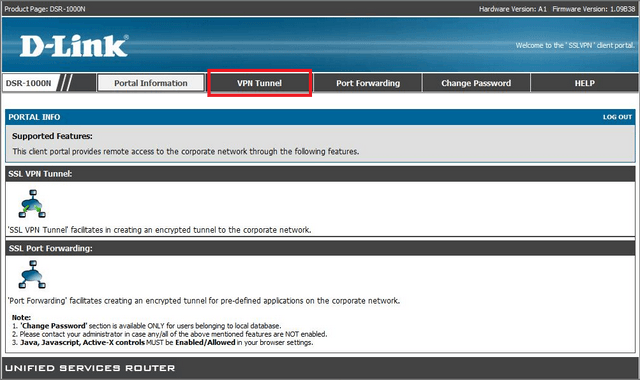This screenshot has width=640, height=380.
Task: Go to the Change Password tab
Action: click(x=476, y=83)
